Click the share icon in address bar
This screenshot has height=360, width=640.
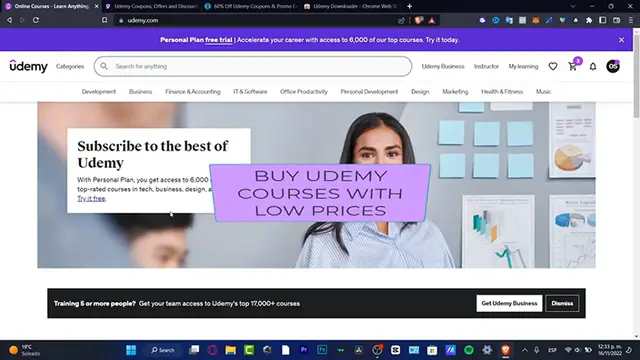click(402, 20)
